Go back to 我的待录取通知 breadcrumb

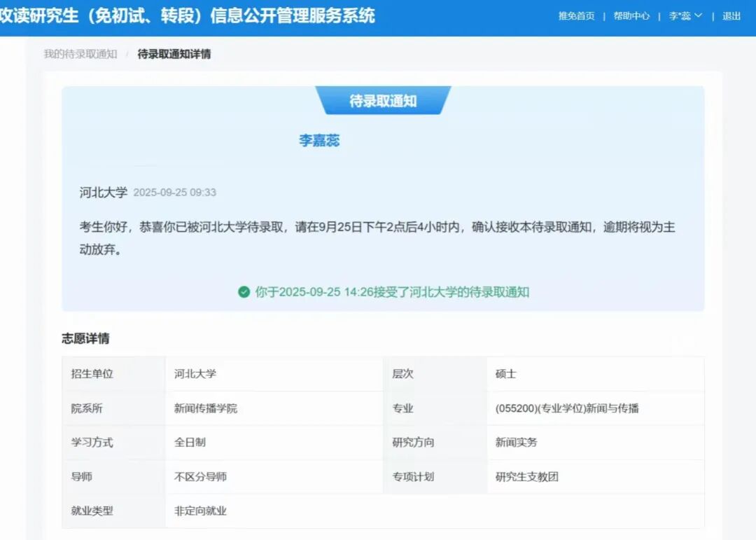[x=80, y=54]
